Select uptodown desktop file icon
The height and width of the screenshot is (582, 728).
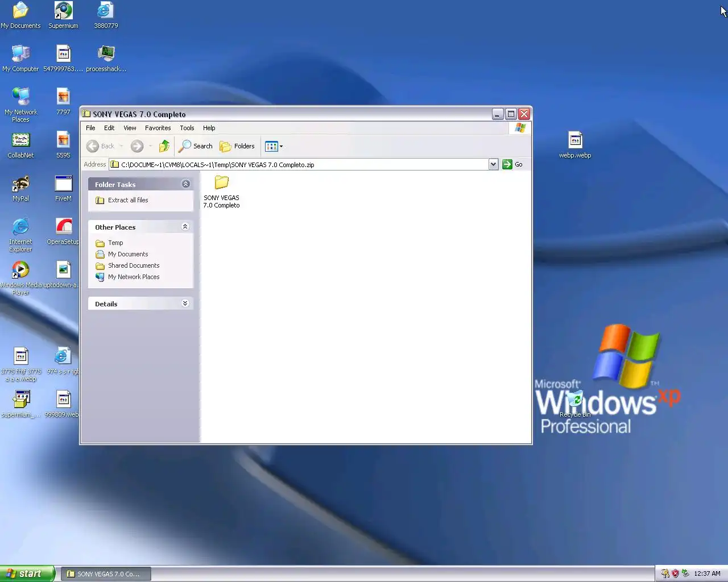61,275
